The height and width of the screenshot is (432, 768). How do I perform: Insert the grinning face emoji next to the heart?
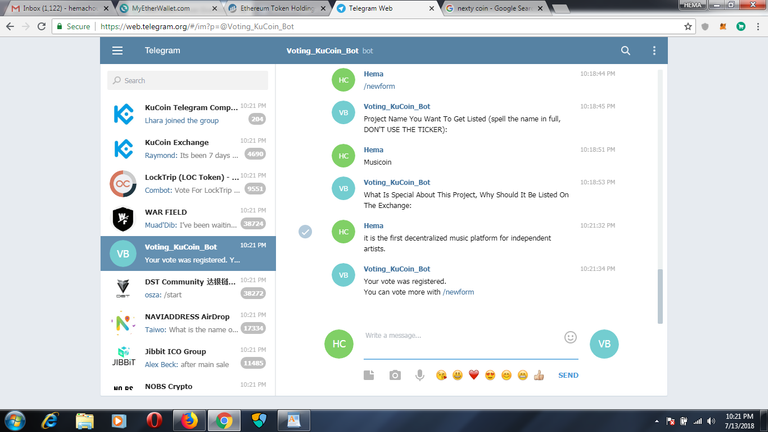(x=457, y=375)
